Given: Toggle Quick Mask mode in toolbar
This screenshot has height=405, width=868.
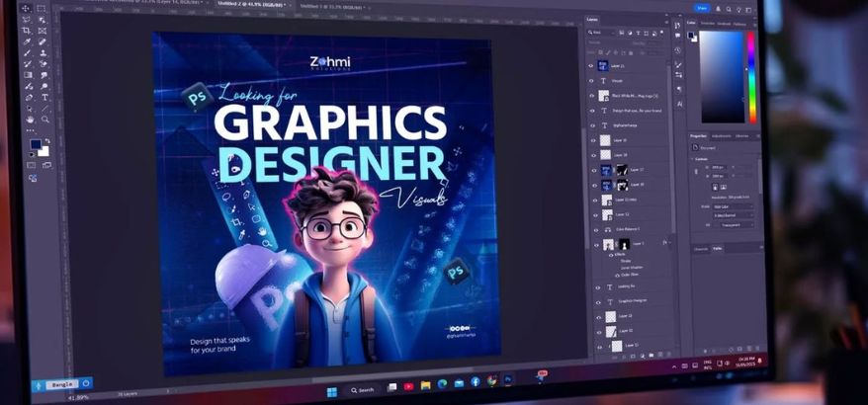Looking at the screenshot, I should click(x=31, y=165).
